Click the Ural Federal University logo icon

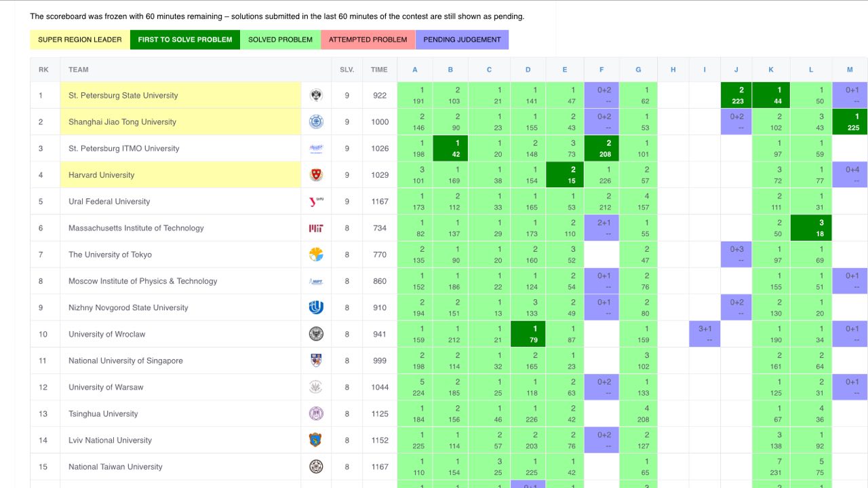pos(316,202)
